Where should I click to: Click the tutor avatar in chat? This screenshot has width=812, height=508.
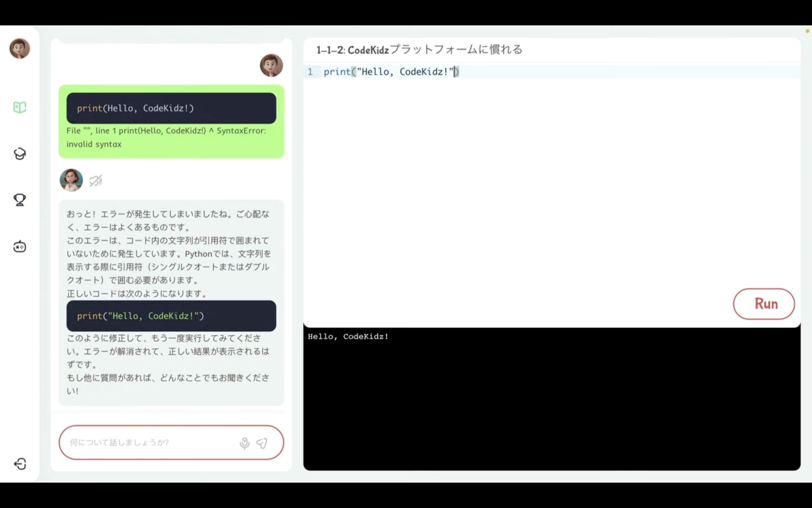click(71, 180)
